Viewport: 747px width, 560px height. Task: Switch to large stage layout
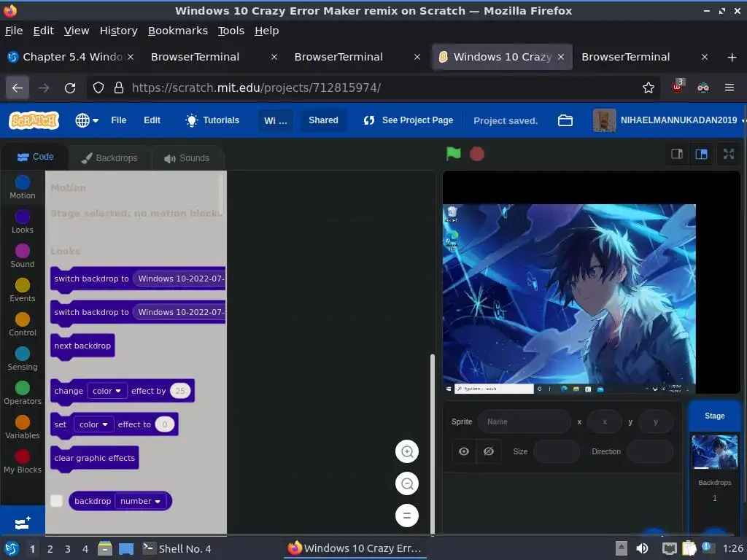click(701, 154)
